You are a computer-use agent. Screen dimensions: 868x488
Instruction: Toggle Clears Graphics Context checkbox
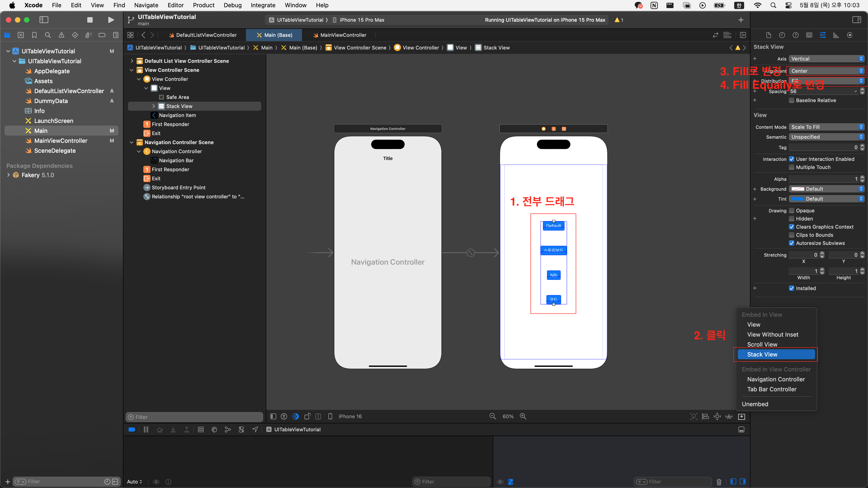pos(792,227)
